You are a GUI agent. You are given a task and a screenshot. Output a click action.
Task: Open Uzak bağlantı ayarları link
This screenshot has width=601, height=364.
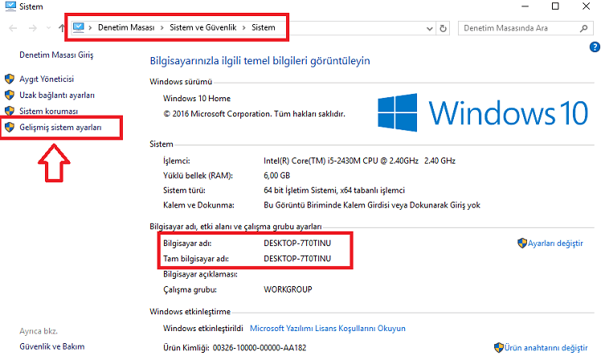click(x=57, y=95)
